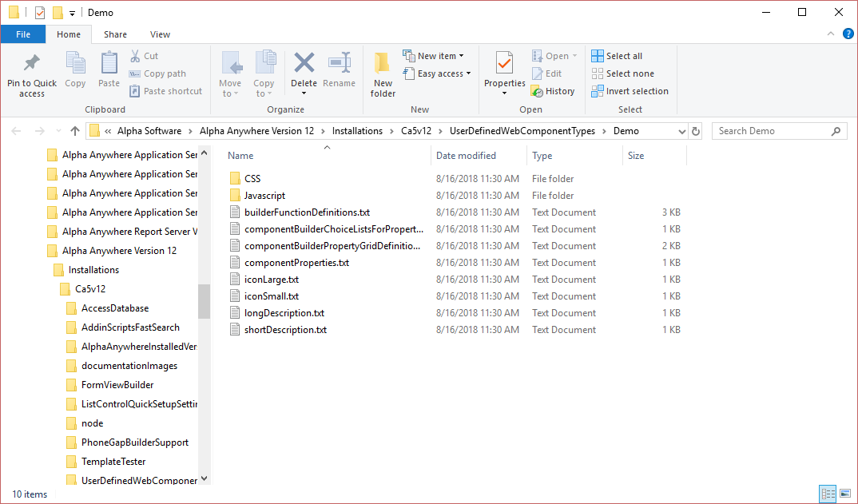
Task: Sort by the Name column header
Action: (327, 156)
